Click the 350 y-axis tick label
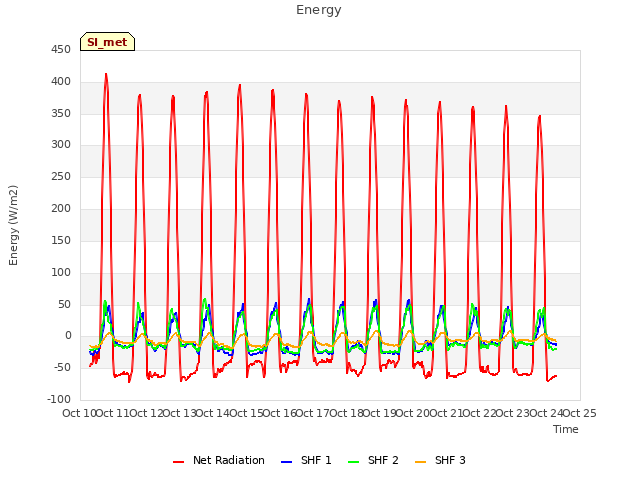 (x=61, y=113)
